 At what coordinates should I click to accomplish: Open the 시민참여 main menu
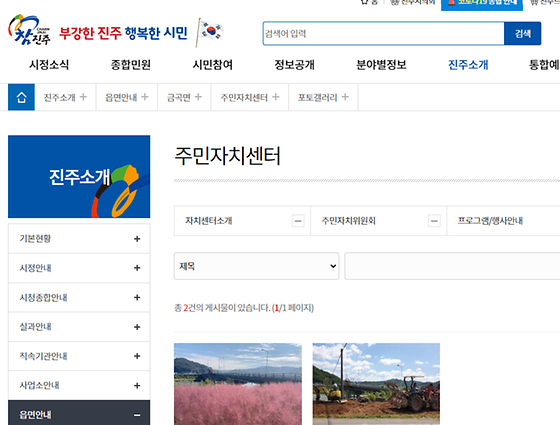pyautogui.click(x=213, y=65)
